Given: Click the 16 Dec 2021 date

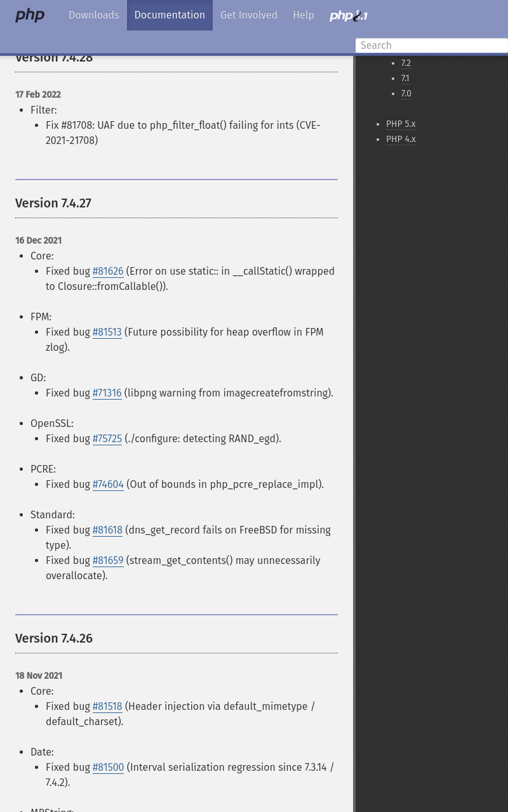Looking at the screenshot, I should click(38, 241).
